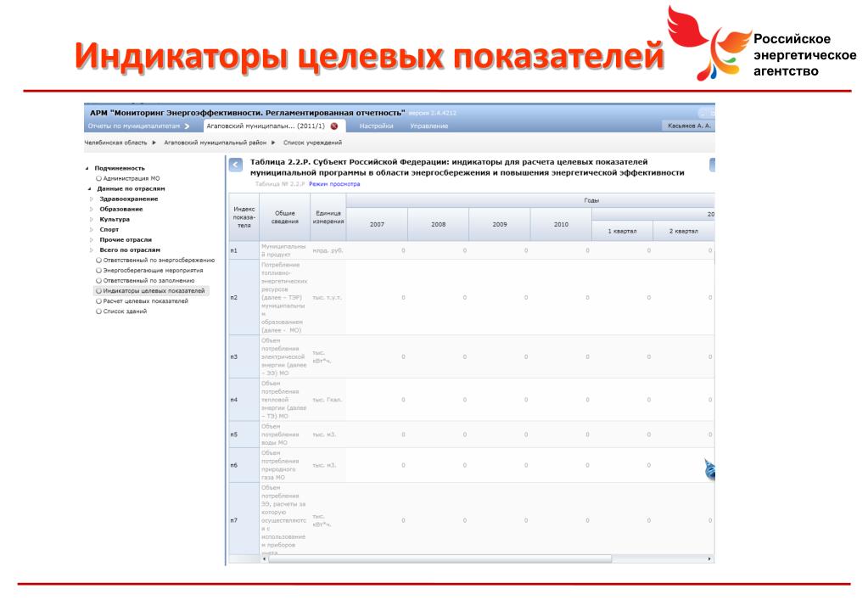Click the п3 index cell
Image resolution: width=868 pixels, height=611 pixels.
coord(244,357)
